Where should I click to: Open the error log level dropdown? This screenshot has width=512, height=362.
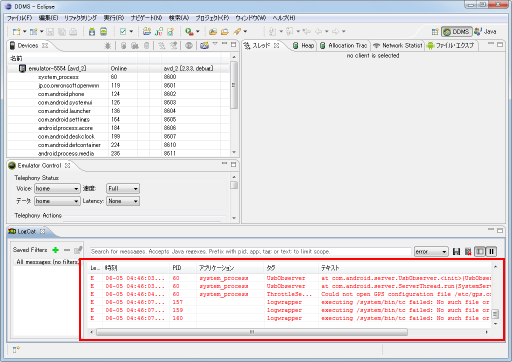click(x=431, y=252)
